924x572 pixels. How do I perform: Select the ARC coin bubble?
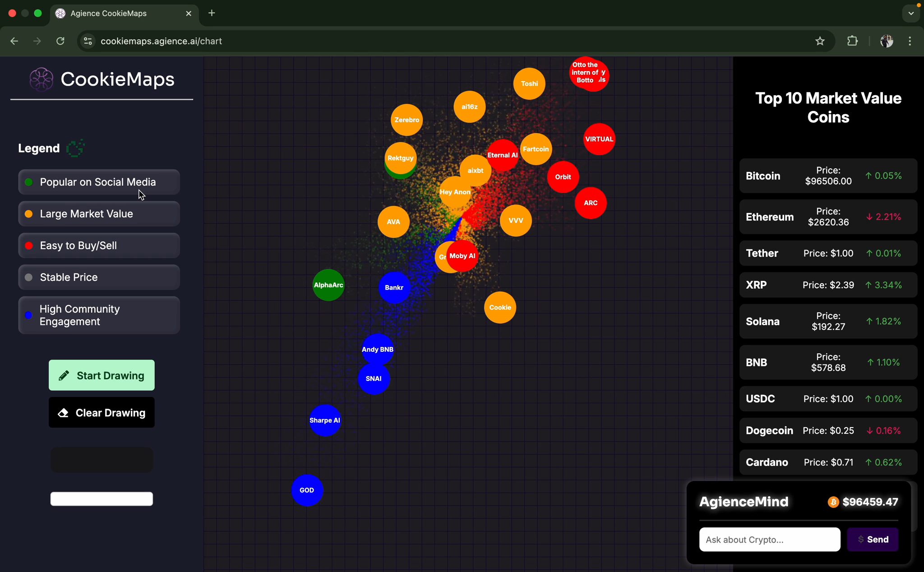pyautogui.click(x=591, y=203)
